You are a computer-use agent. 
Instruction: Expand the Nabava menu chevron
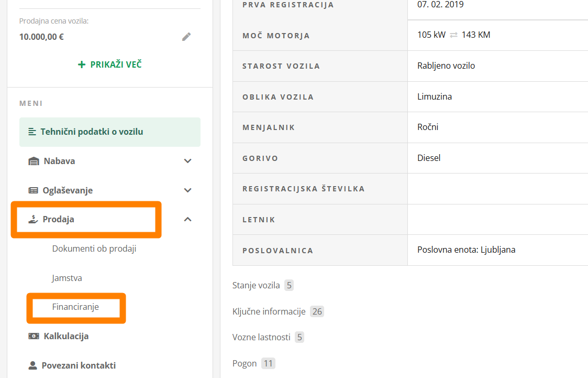188,161
